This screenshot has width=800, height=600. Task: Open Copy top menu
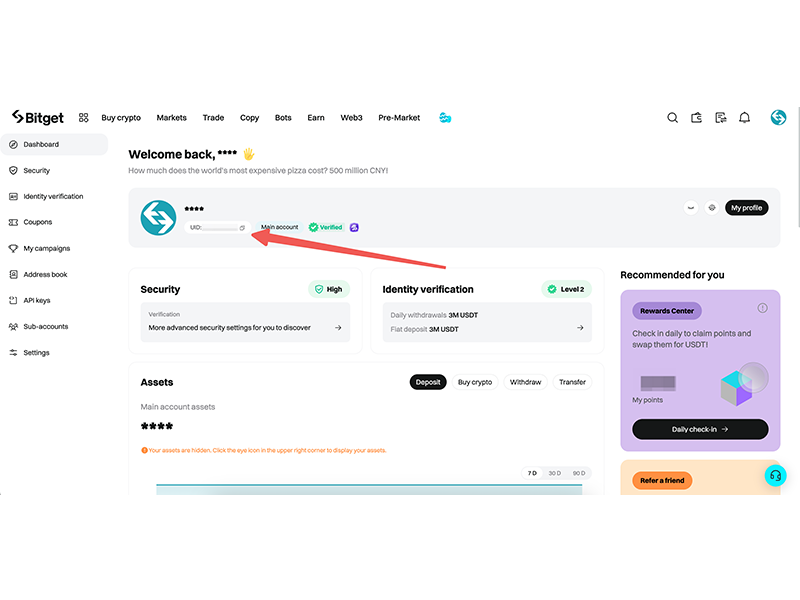click(x=249, y=118)
